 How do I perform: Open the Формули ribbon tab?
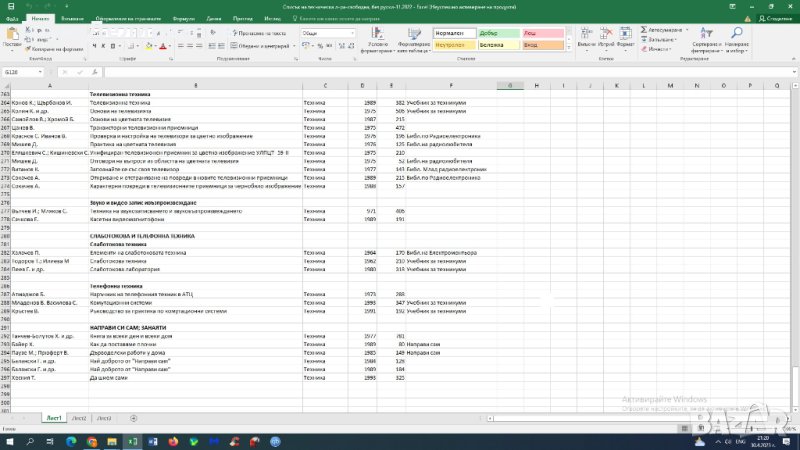tap(183, 18)
